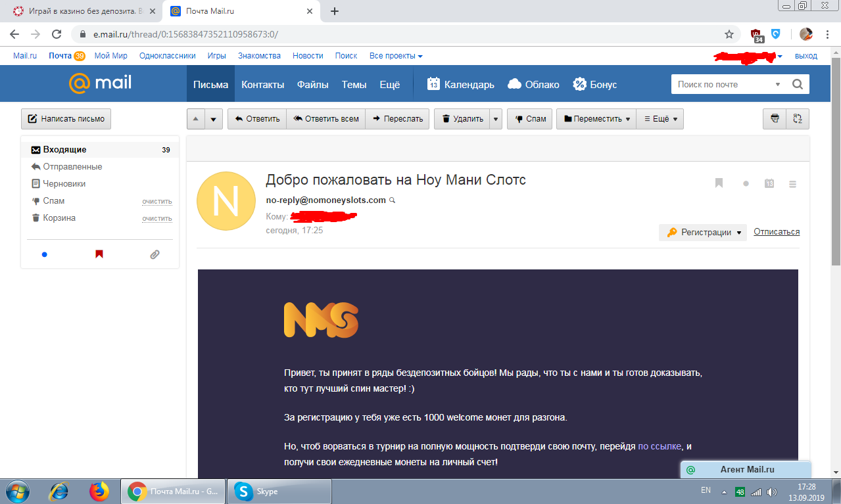The image size is (841, 504).
Task: Click the bookmark flag icon on message
Action: pyautogui.click(x=719, y=183)
